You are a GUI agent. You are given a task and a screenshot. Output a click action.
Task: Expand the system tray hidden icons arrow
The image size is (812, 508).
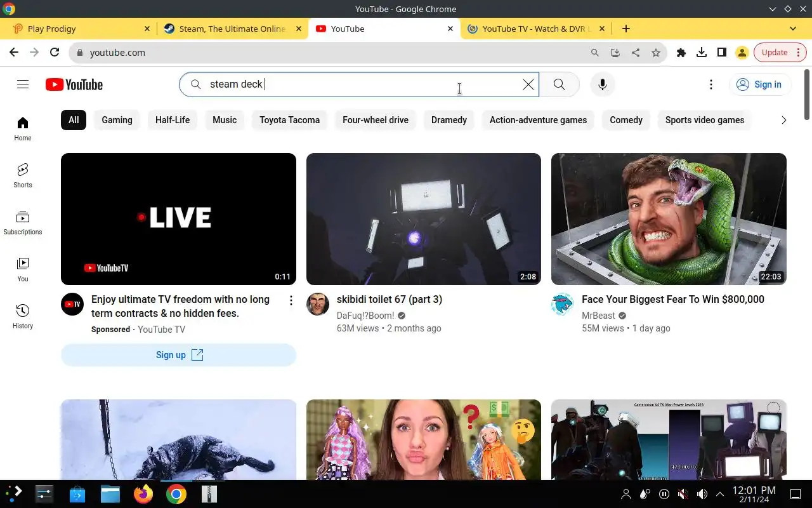720,494
